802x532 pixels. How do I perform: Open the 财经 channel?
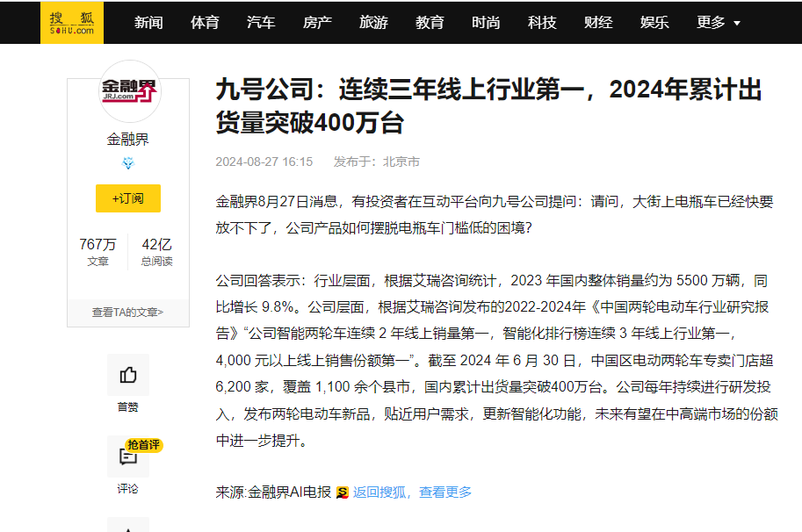(x=598, y=23)
